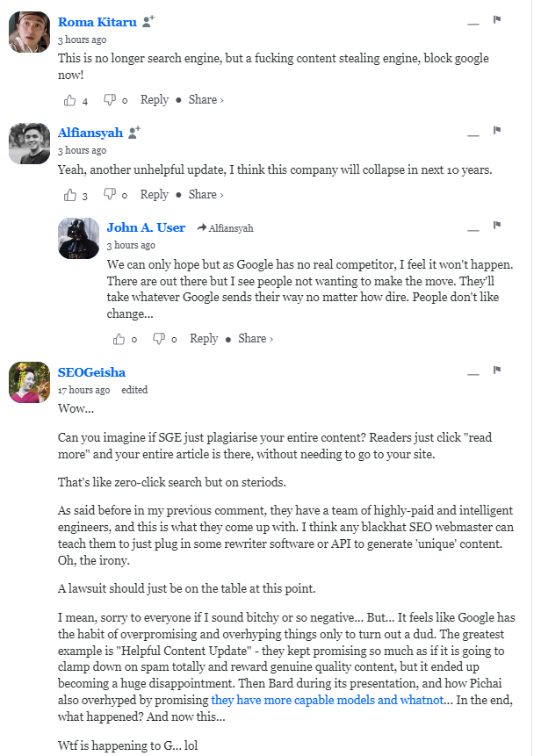Image resolution: width=541 pixels, height=756 pixels.
Task: Upvote Roma Kitaru's comment
Action: (x=70, y=100)
